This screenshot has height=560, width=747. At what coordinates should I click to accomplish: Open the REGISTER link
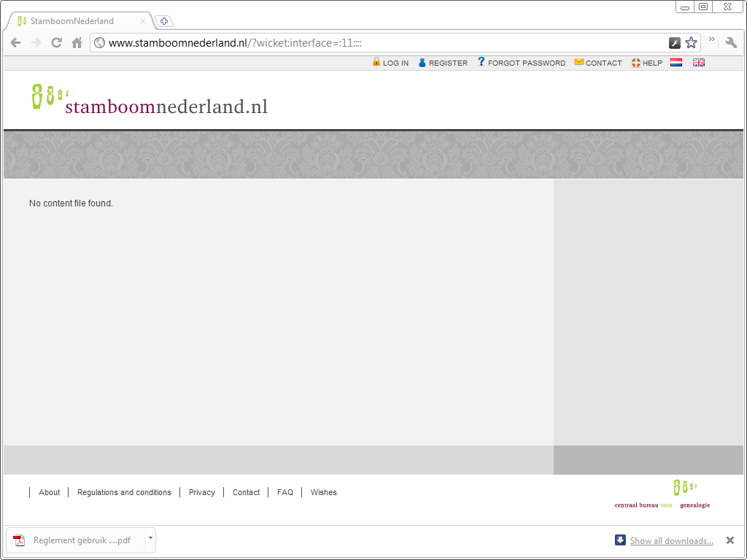(448, 63)
